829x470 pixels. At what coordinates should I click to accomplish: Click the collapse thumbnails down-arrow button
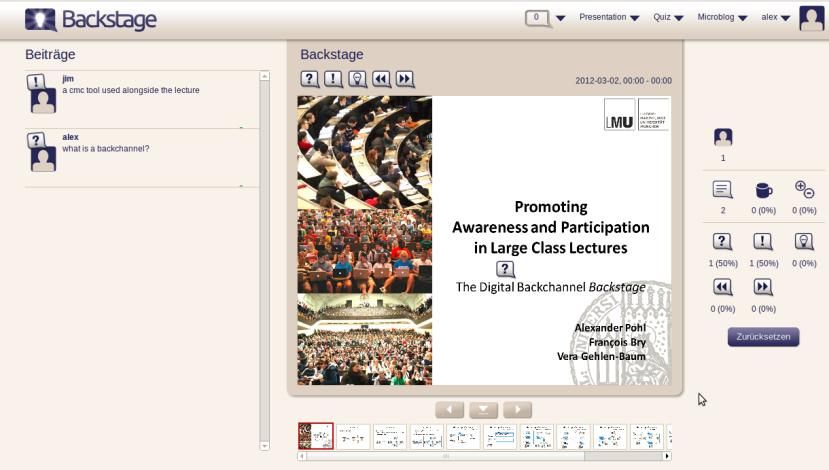point(484,409)
